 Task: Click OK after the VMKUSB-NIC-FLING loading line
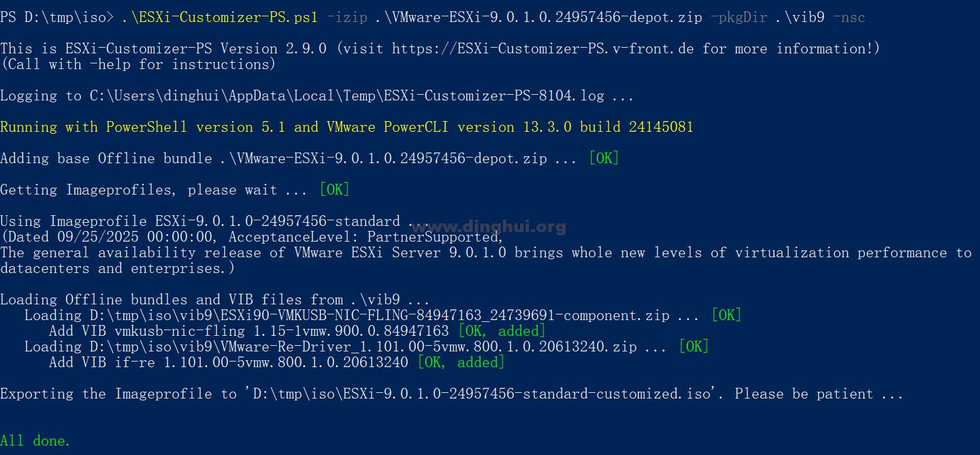[726, 316]
